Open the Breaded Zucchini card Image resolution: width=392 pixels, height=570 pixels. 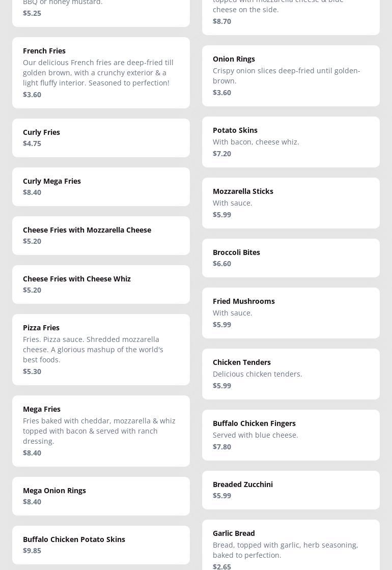click(291, 490)
